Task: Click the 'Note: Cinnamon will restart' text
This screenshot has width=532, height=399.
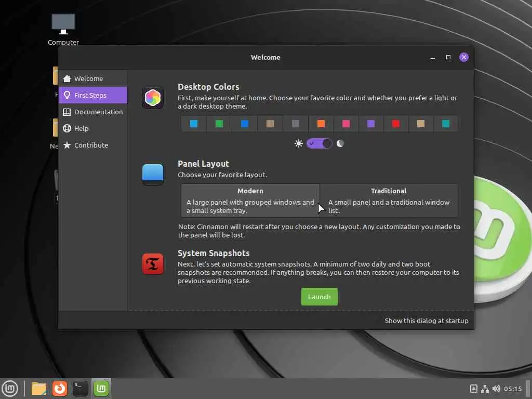Action: click(x=319, y=231)
